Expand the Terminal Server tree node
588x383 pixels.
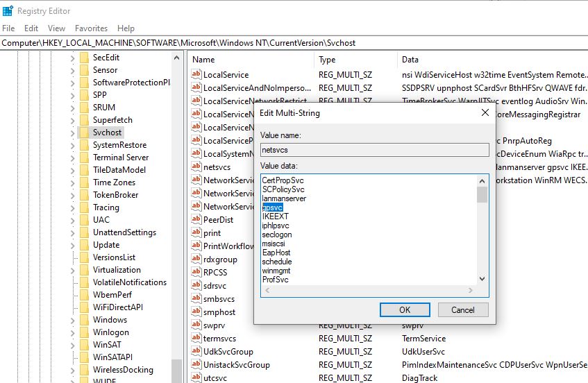(x=72, y=158)
